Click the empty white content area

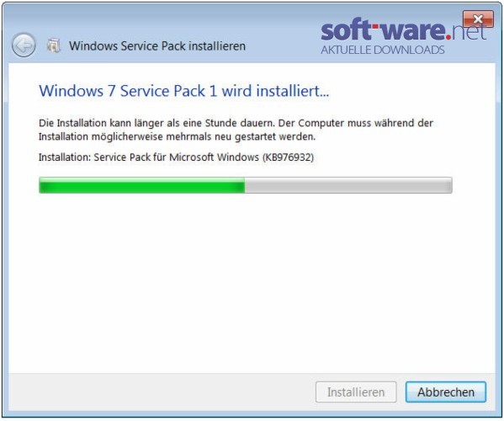(252, 283)
